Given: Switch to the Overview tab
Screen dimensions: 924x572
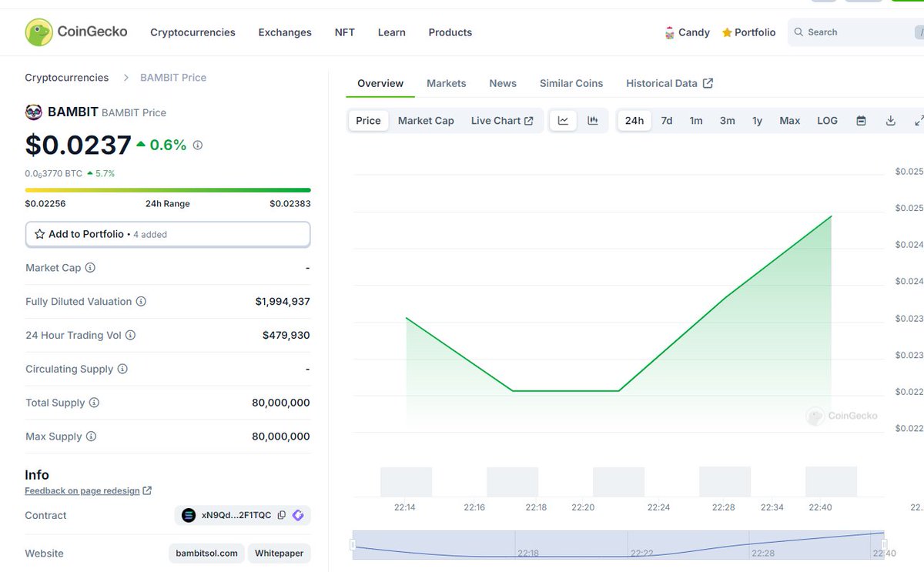Looking at the screenshot, I should click(x=380, y=83).
